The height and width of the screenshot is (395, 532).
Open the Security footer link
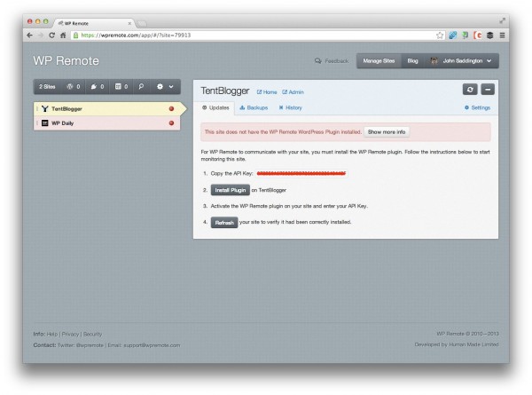(x=92, y=335)
